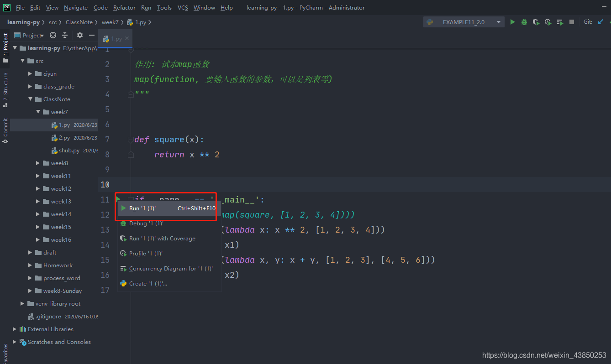The height and width of the screenshot is (364, 611).
Task: Open the File menu
Action: (20, 7)
